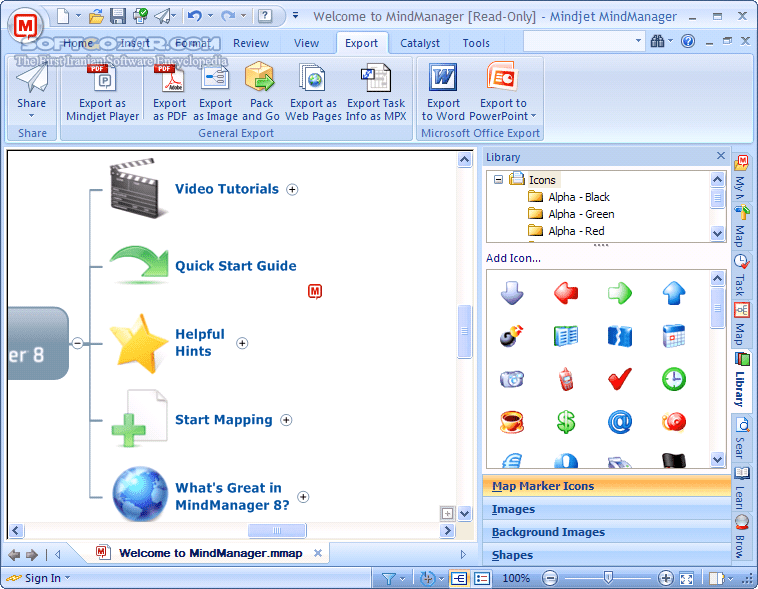Viewport: 758px width, 589px height.
Task: Open the Sign In dropdown
Action: point(68,577)
